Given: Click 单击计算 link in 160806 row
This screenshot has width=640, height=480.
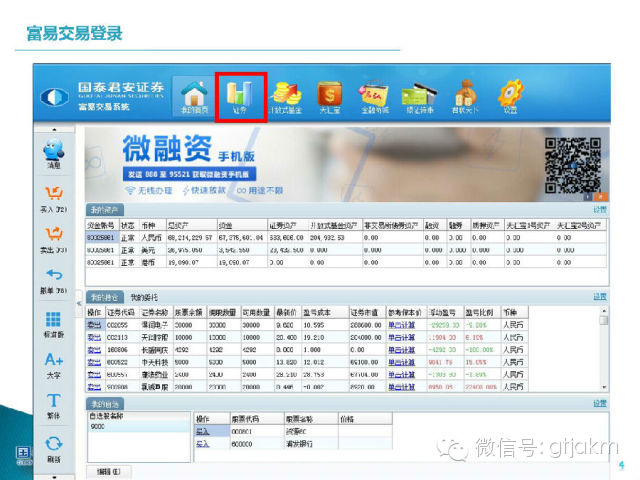Looking at the screenshot, I should [402, 350].
